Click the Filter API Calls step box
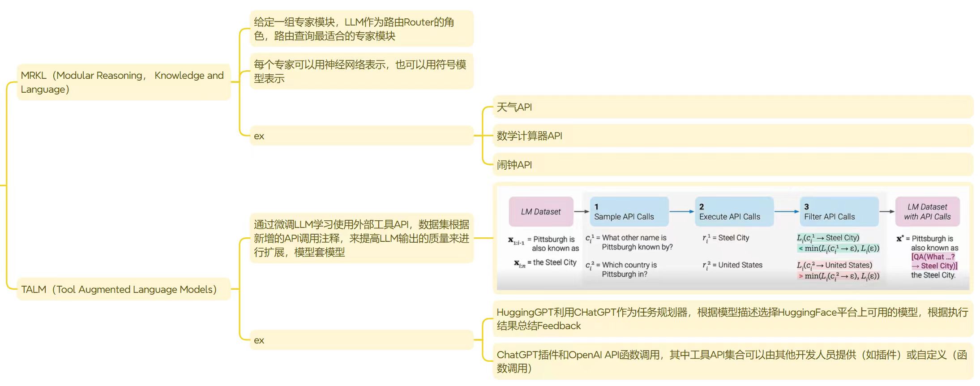The width and height of the screenshot is (980, 386). (x=839, y=212)
